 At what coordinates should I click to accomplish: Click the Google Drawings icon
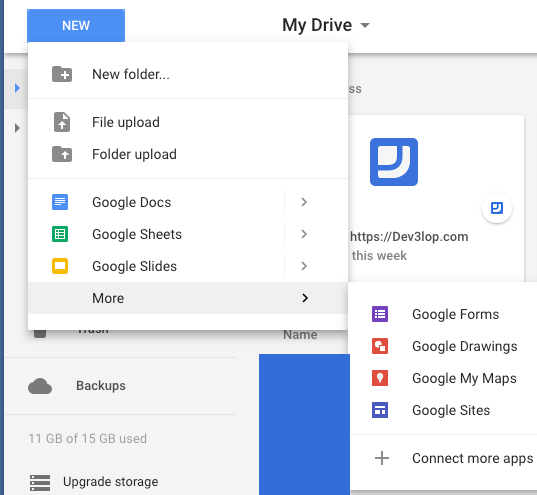tap(380, 346)
